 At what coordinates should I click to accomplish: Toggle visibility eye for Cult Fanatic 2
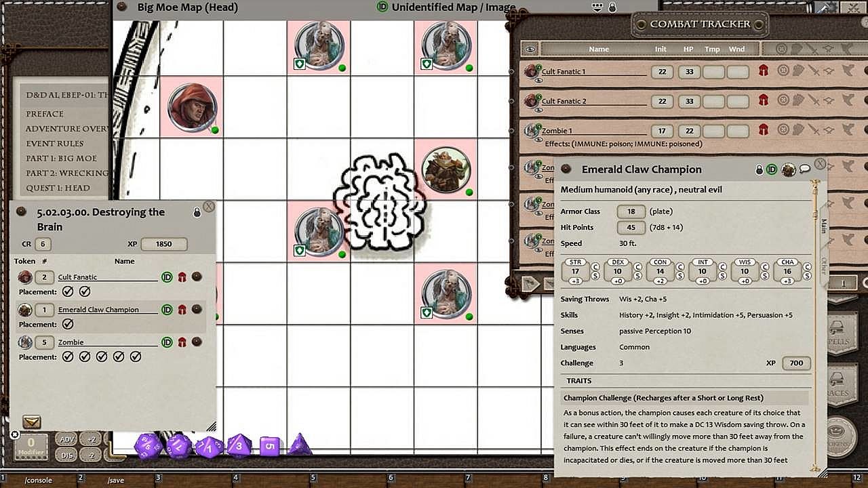click(538, 110)
